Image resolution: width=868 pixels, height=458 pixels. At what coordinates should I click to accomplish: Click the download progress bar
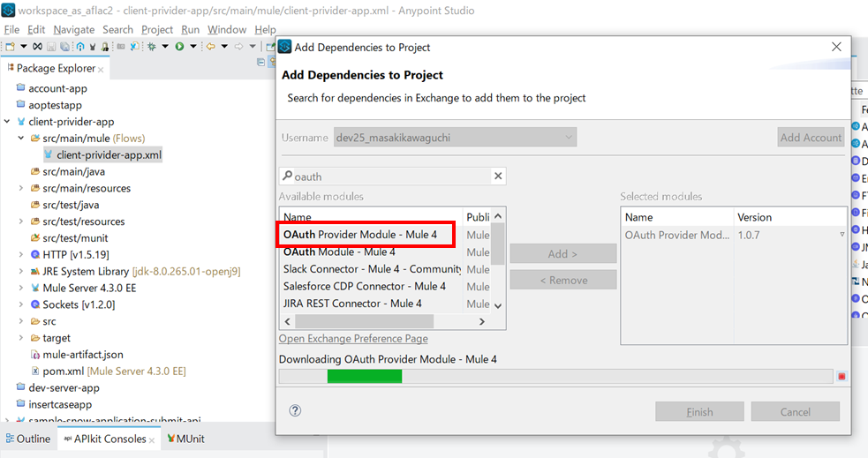click(x=555, y=377)
